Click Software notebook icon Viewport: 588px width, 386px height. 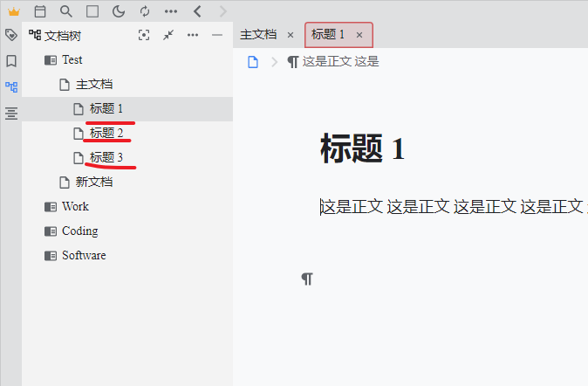(x=51, y=256)
